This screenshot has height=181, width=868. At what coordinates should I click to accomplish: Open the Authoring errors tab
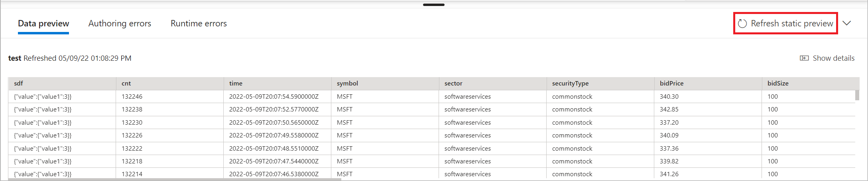(120, 24)
